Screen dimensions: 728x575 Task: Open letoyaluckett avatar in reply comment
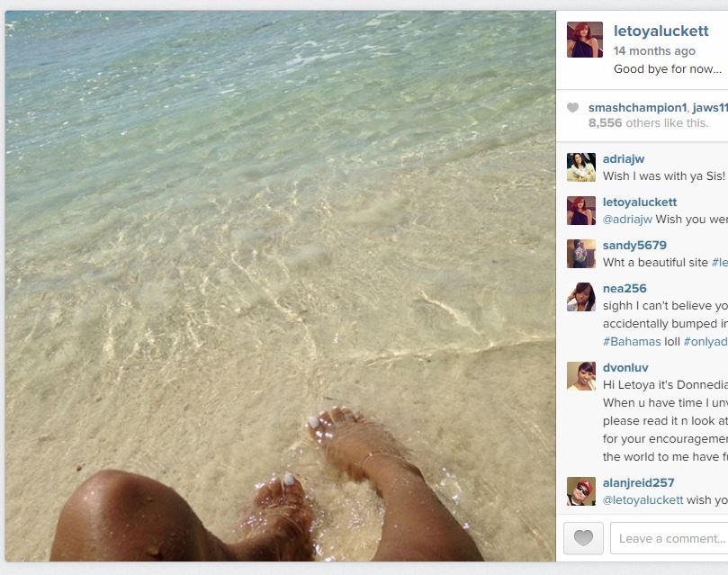pyautogui.click(x=580, y=211)
